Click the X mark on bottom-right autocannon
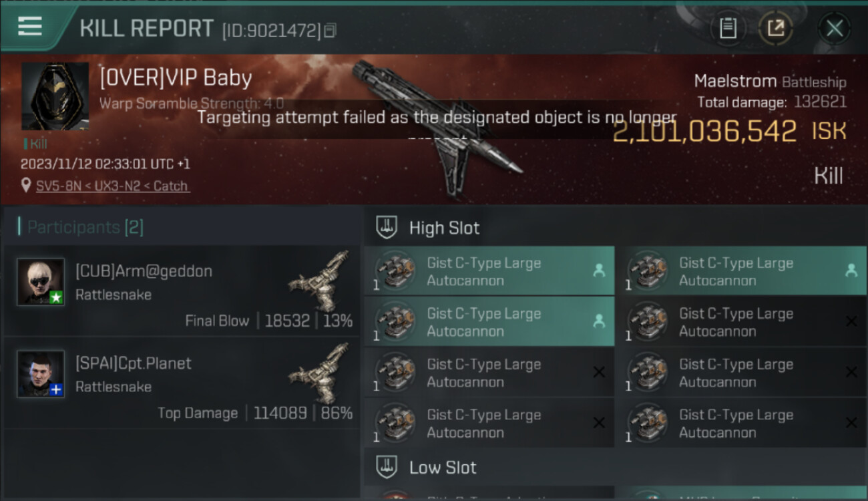868x501 pixels. pyautogui.click(x=851, y=423)
